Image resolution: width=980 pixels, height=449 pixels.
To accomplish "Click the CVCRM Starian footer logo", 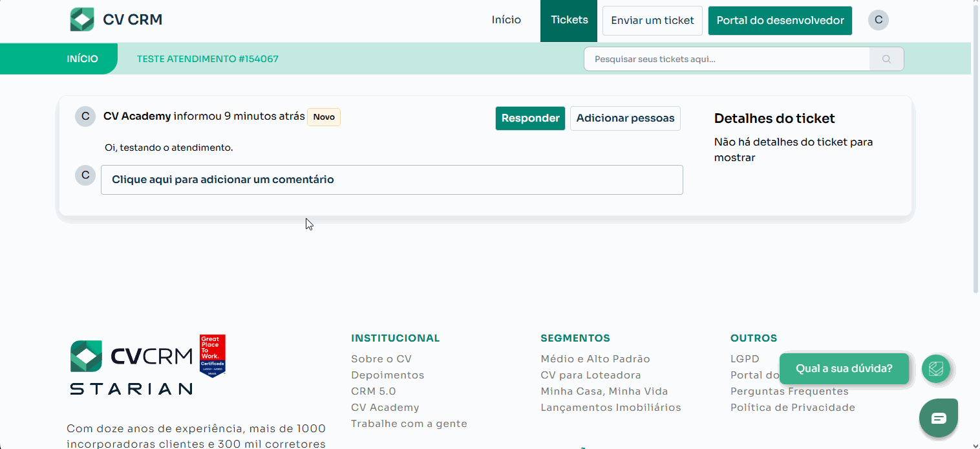I will click(x=131, y=367).
